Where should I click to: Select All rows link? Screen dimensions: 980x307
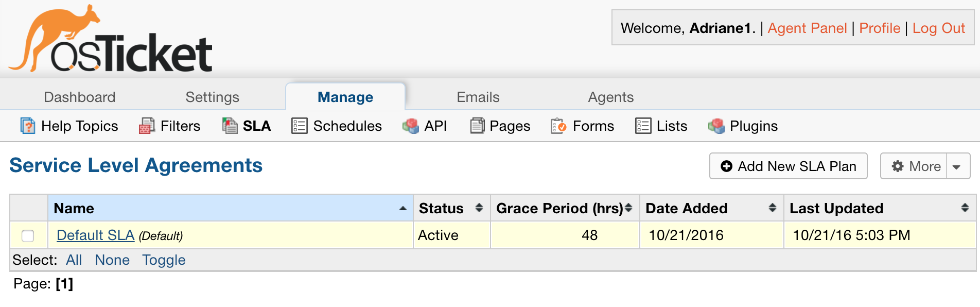[x=74, y=260]
